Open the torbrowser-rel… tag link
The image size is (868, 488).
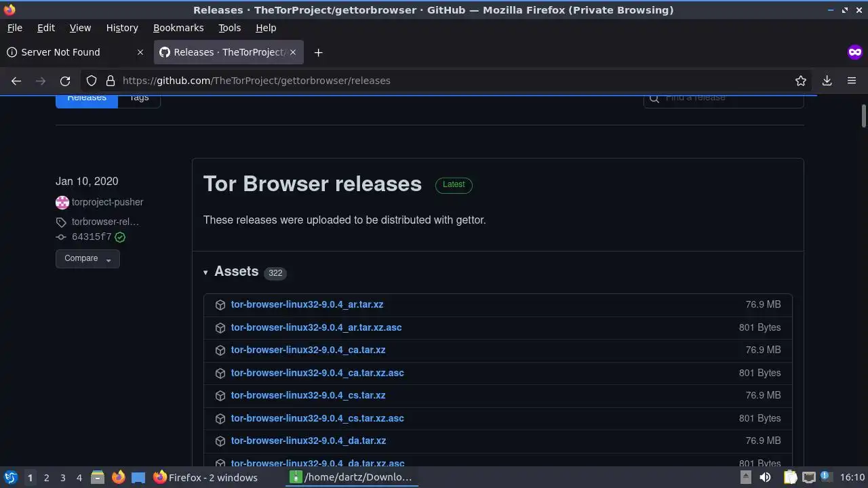point(105,222)
